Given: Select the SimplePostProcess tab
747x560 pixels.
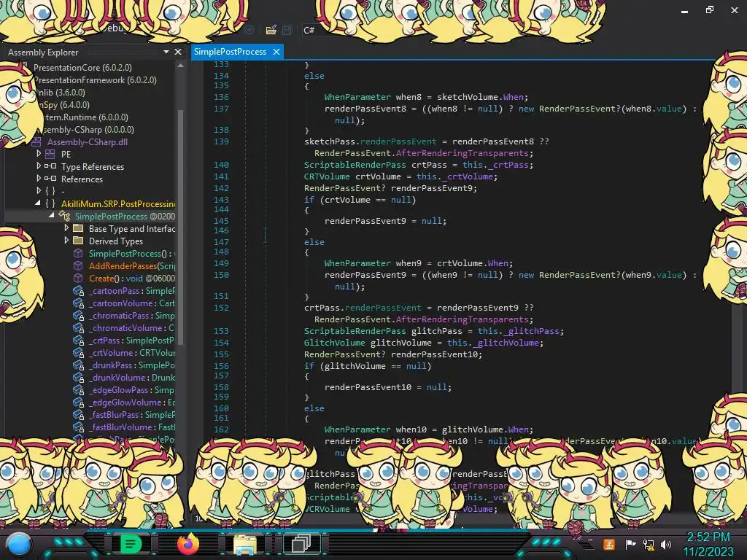Looking at the screenshot, I should (230, 52).
